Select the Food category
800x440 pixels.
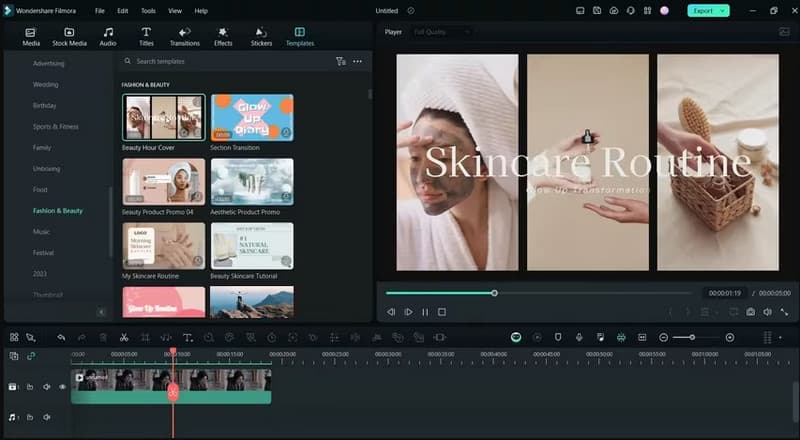(40, 189)
